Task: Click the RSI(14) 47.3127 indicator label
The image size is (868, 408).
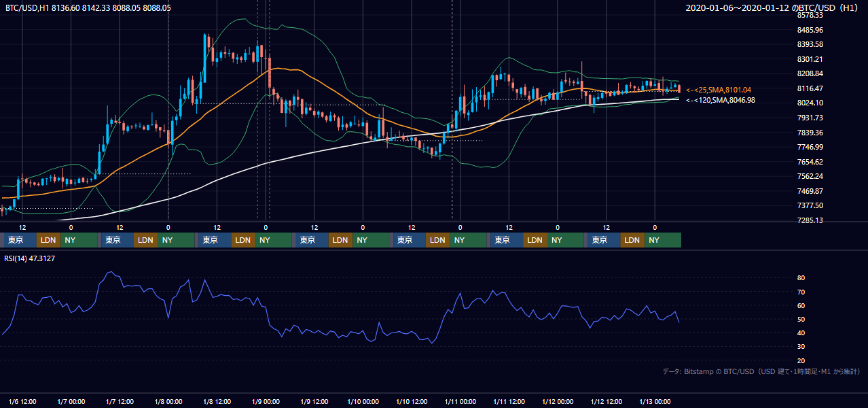Action: click(x=30, y=259)
